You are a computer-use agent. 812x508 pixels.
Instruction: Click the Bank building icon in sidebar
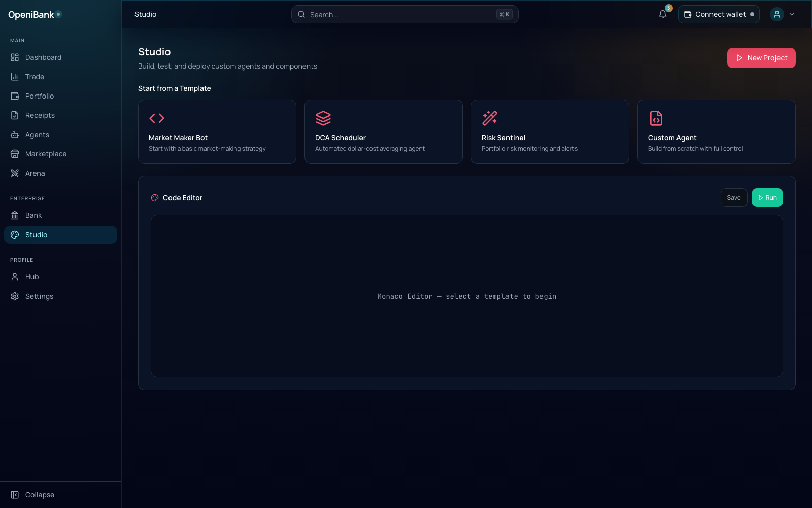15,215
